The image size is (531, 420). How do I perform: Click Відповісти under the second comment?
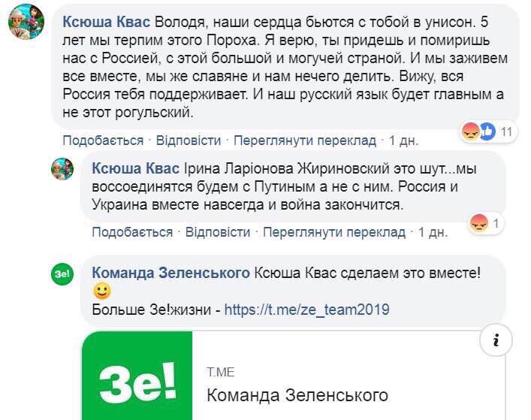(x=218, y=232)
